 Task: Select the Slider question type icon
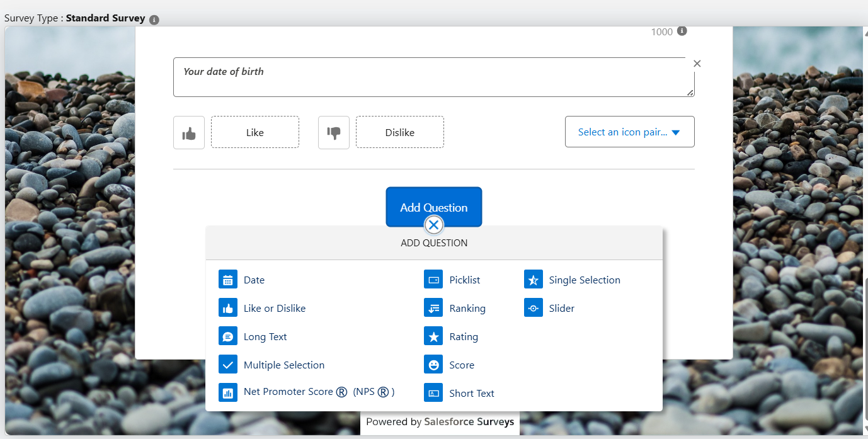[533, 307]
